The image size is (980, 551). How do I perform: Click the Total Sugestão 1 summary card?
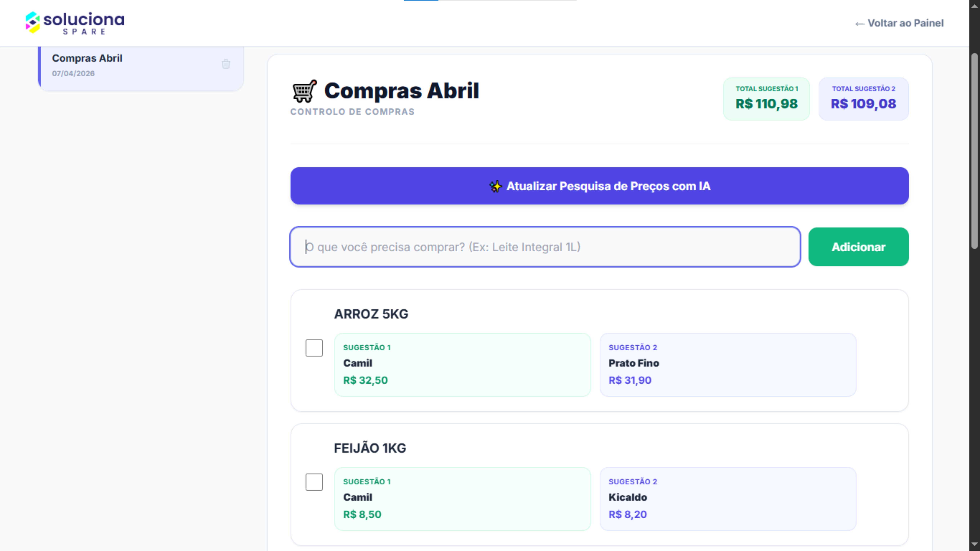point(766,99)
